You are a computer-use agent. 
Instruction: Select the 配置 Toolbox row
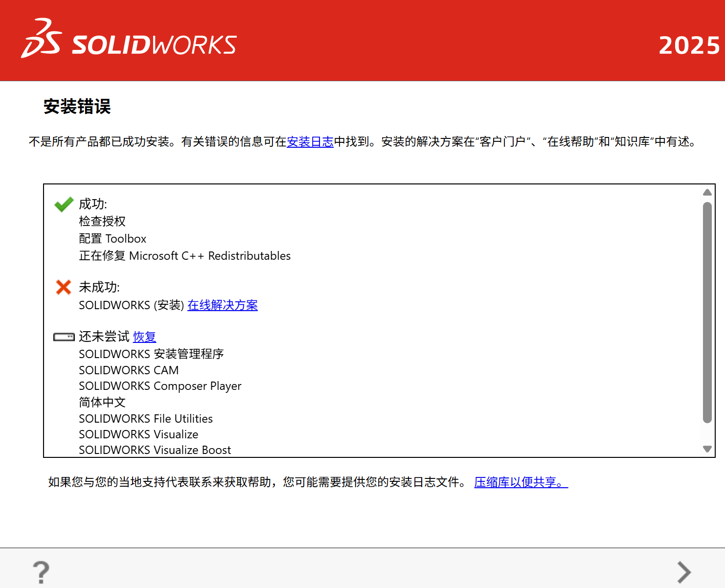point(113,239)
